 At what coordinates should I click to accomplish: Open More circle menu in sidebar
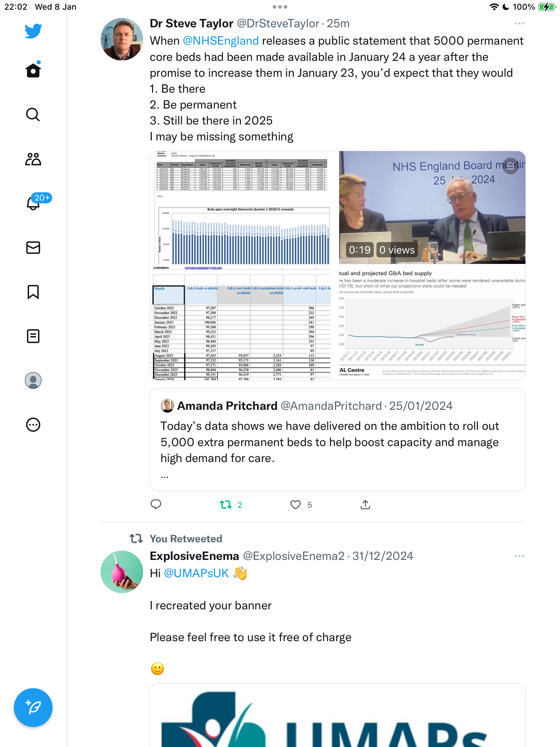pyautogui.click(x=33, y=425)
